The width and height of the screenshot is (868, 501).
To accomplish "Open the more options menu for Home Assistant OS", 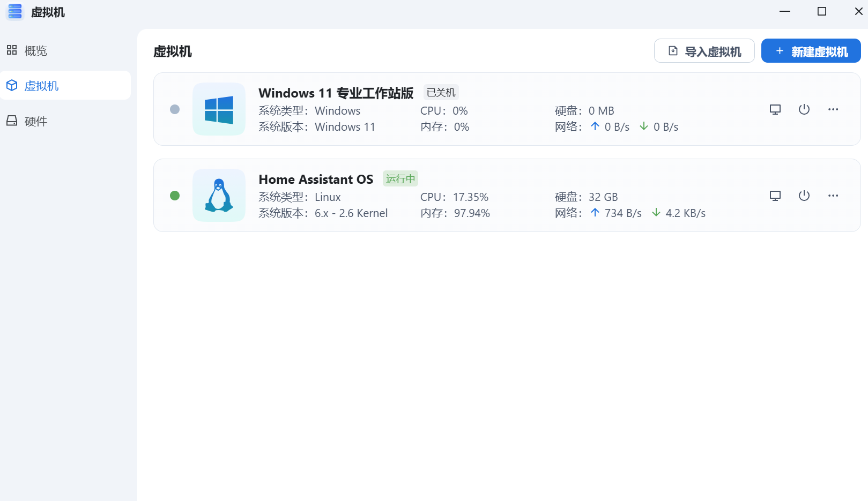I will pyautogui.click(x=833, y=195).
